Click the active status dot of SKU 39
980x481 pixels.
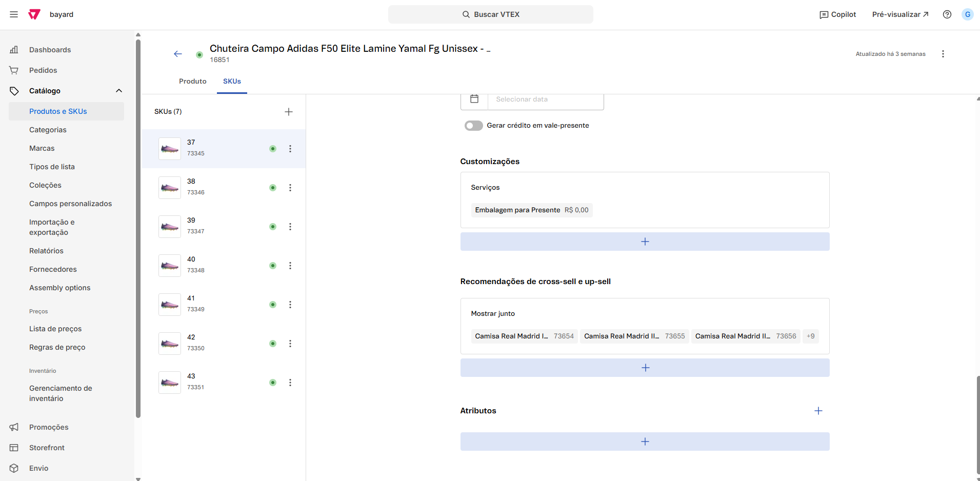pos(273,227)
